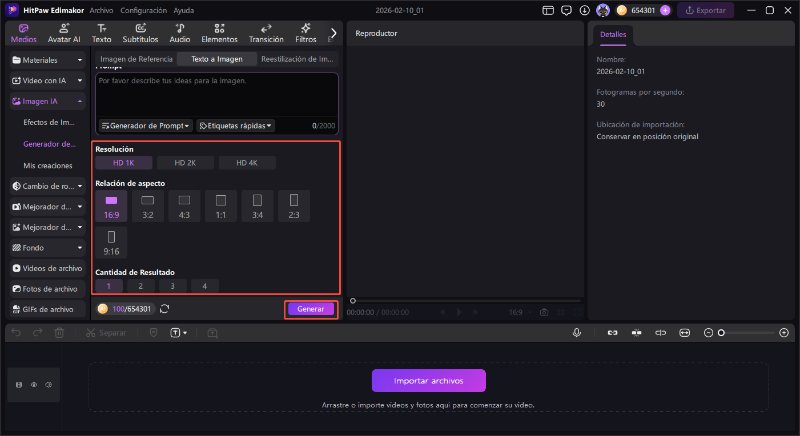Click the Generar button
The height and width of the screenshot is (436, 800).
(x=311, y=309)
